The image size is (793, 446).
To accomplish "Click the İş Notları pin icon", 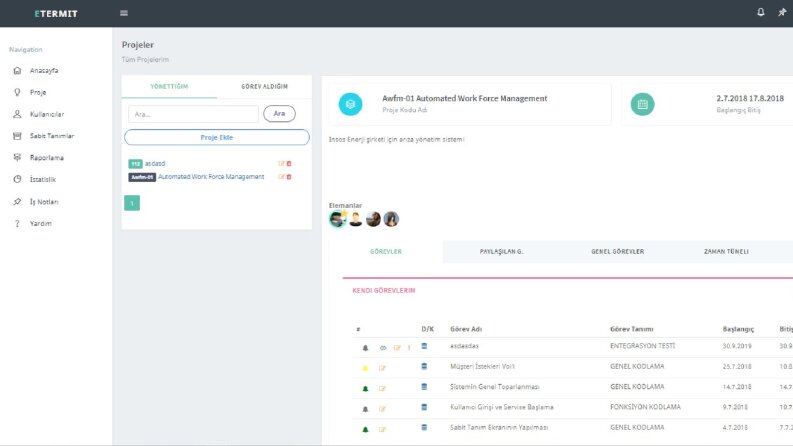I will (17, 201).
